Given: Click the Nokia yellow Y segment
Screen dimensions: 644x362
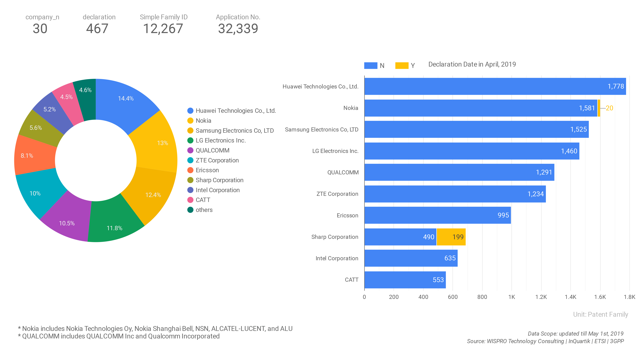Looking at the screenshot, I should [x=599, y=108].
